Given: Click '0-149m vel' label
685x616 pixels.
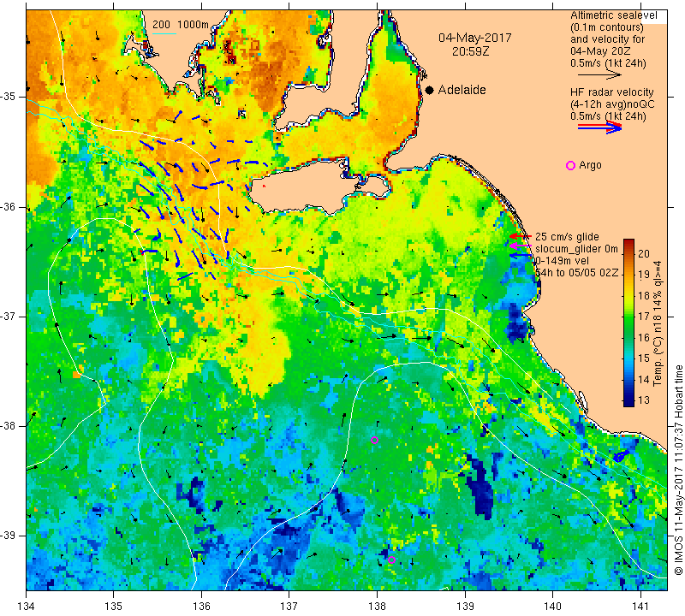Looking at the screenshot, I should pyautogui.click(x=562, y=261).
